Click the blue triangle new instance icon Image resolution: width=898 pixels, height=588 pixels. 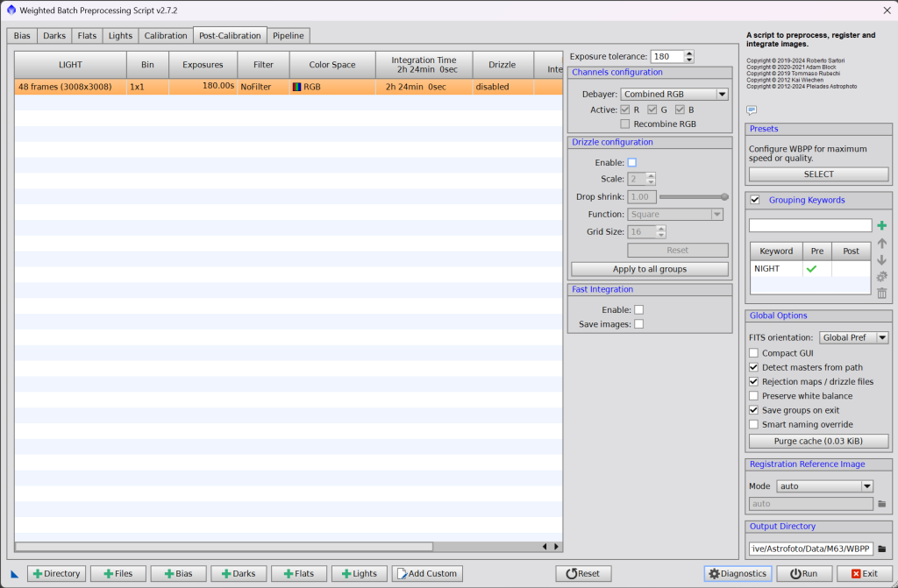[x=15, y=574]
